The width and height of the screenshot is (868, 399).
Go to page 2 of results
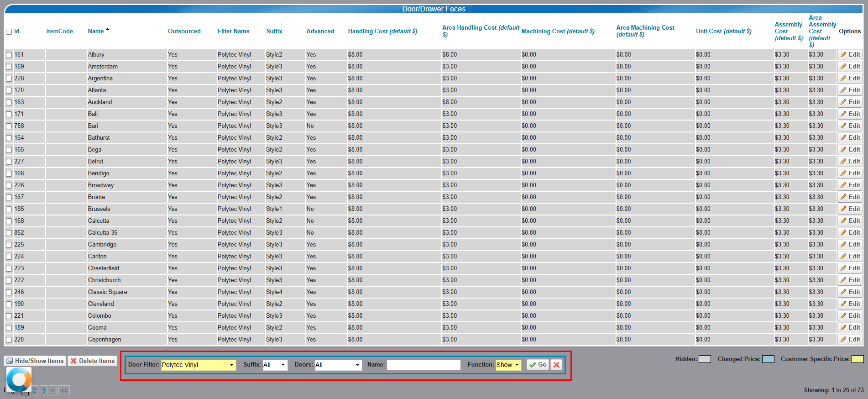point(34,390)
